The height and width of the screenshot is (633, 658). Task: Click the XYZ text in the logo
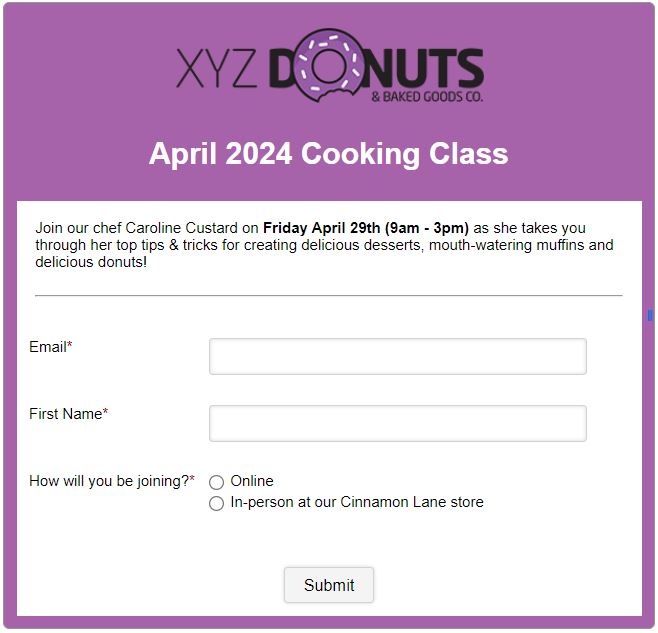click(217, 68)
